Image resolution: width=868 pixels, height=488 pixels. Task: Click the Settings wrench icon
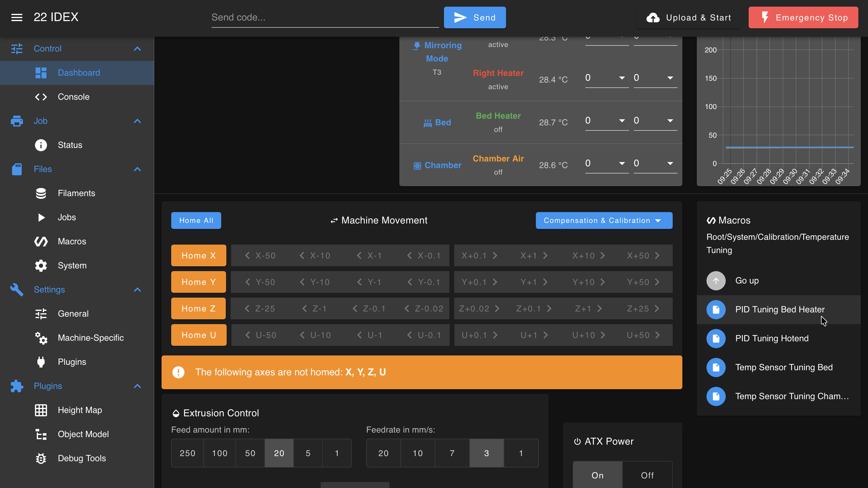tap(17, 289)
